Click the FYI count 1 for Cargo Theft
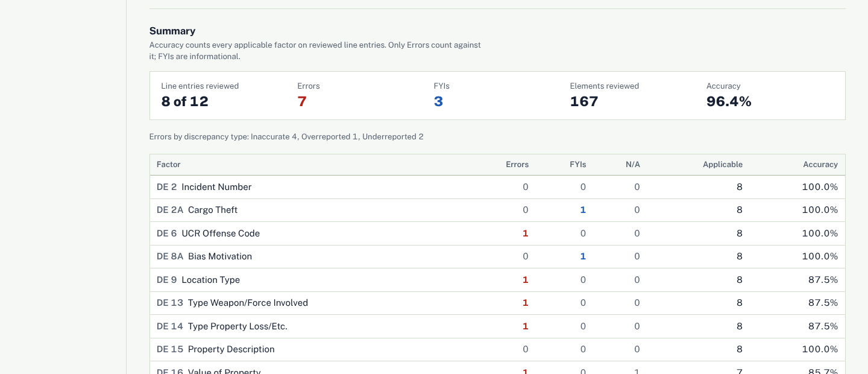The height and width of the screenshot is (374, 868). point(583,210)
